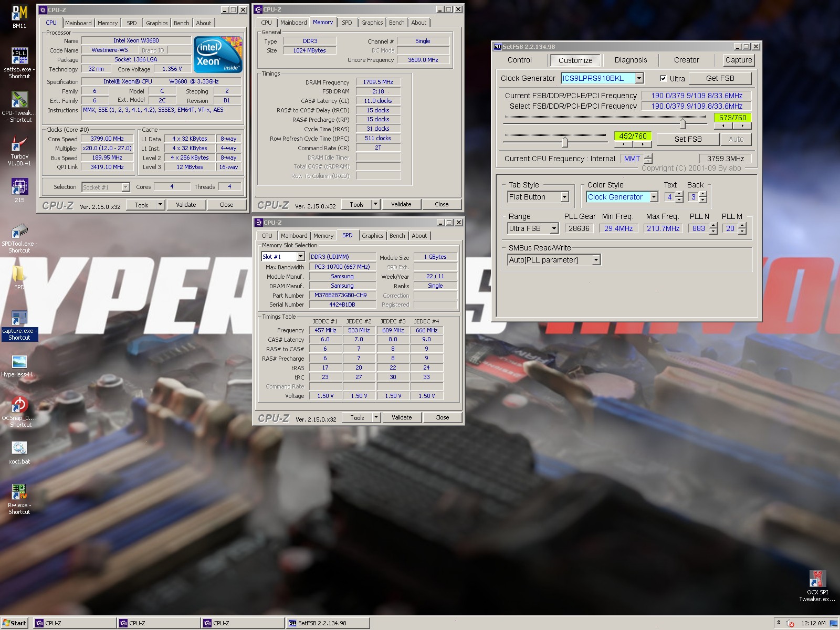Open Mainboard tab in top-left CPU-Z
The image size is (840, 630).
78,23
